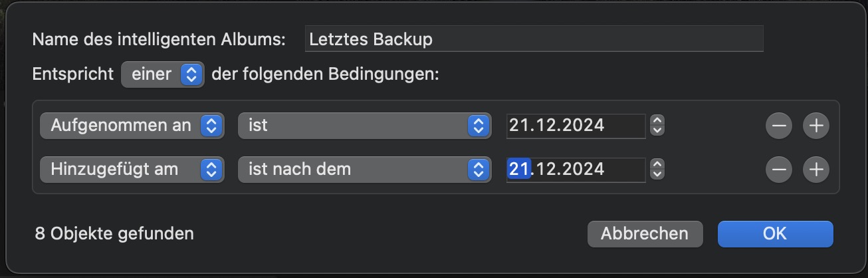Click the album name field "Letztes Backup"
The image size is (868, 278).
(x=534, y=39)
